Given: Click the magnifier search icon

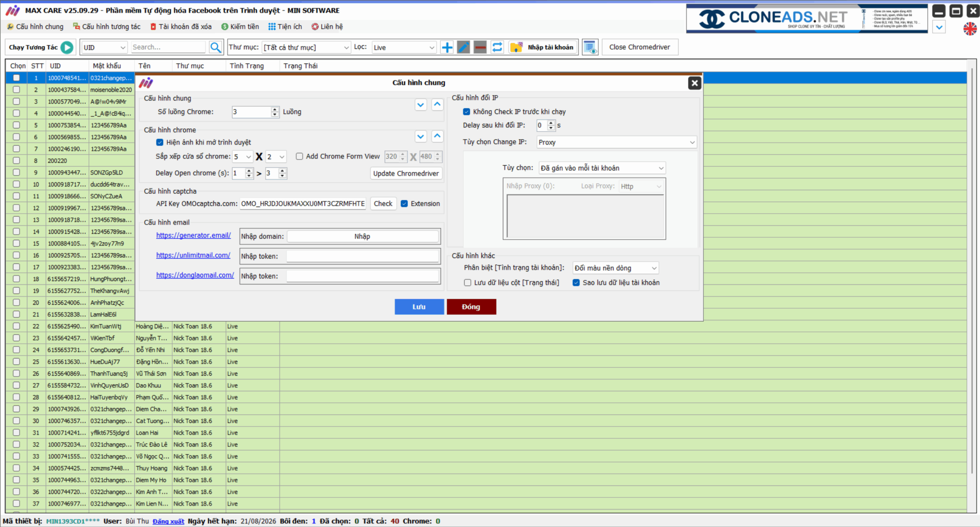Looking at the screenshot, I should coord(216,47).
